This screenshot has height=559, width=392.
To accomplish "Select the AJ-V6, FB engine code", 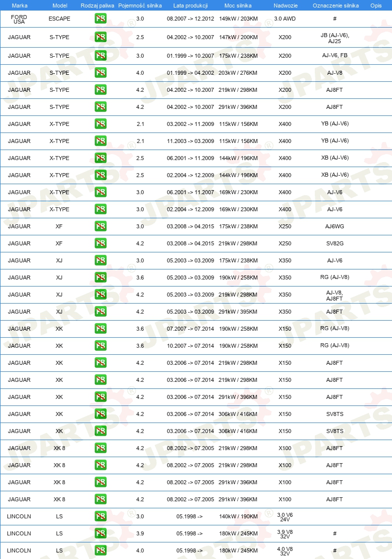I will point(335,55).
